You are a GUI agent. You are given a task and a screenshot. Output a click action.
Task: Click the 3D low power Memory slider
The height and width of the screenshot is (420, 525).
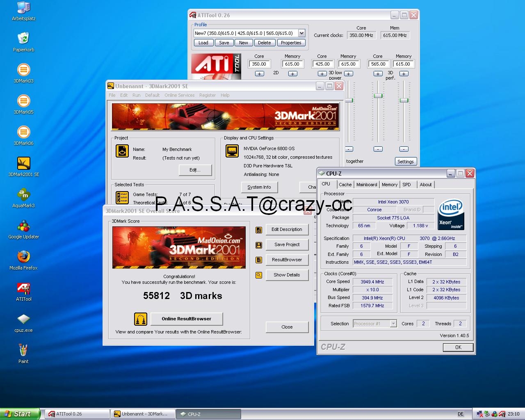349,100
